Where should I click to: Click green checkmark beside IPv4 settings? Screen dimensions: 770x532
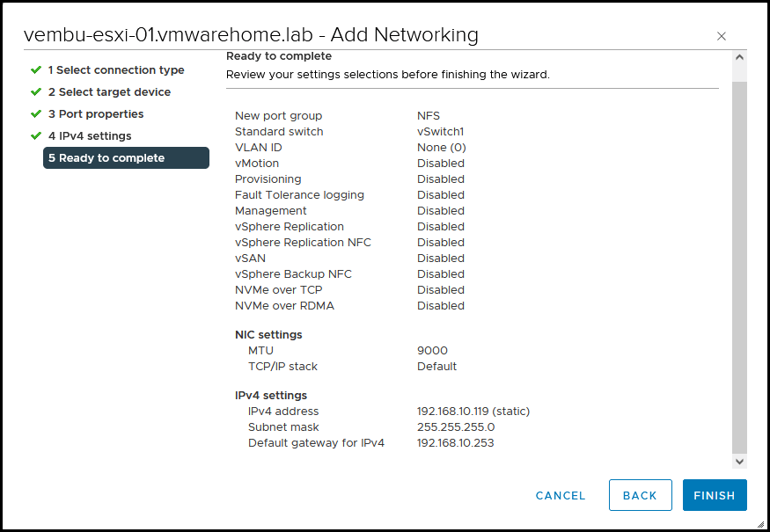pyautogui.click(x=36, y=135)
